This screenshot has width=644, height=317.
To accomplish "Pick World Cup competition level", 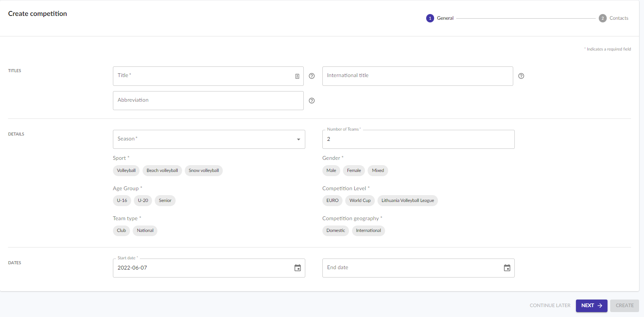I will click(x=360, y=200).
